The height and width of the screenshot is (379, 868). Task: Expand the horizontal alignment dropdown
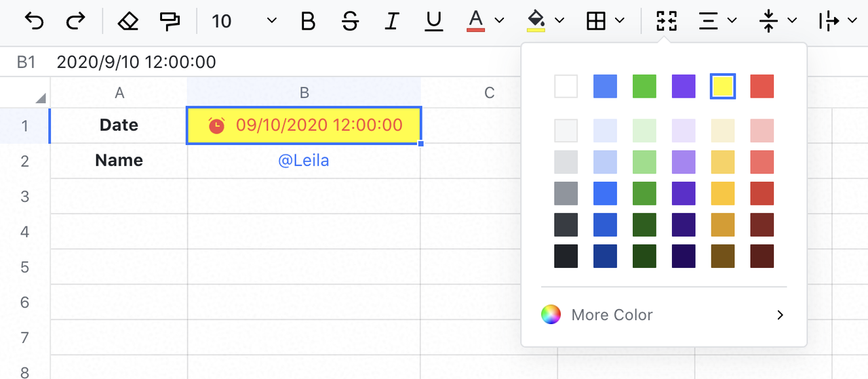(732, 21)
